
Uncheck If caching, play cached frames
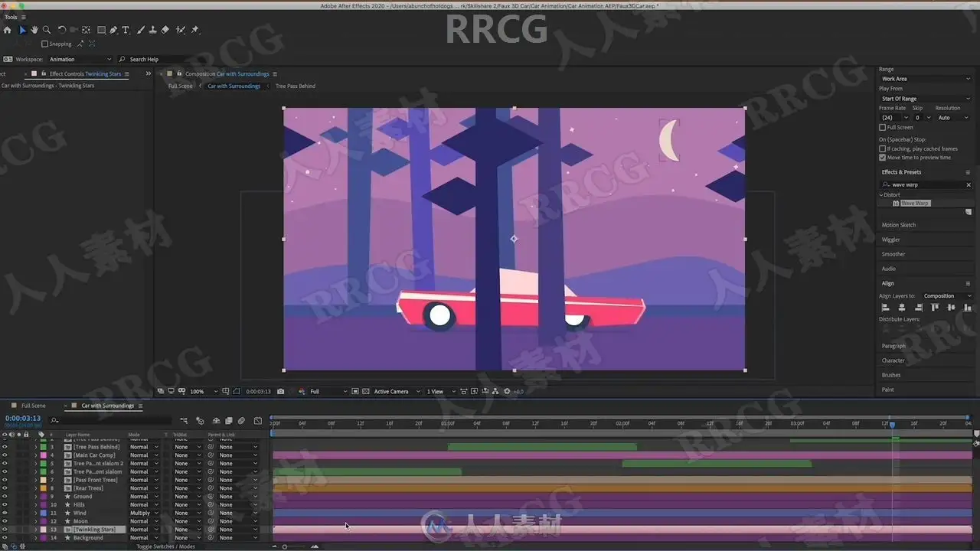point(882,148)
